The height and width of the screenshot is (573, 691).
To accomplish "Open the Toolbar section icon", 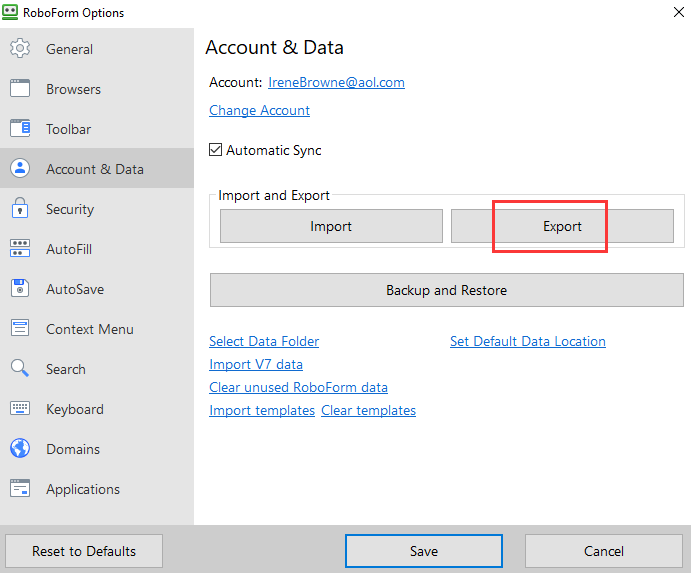I will tap(20, 129).
